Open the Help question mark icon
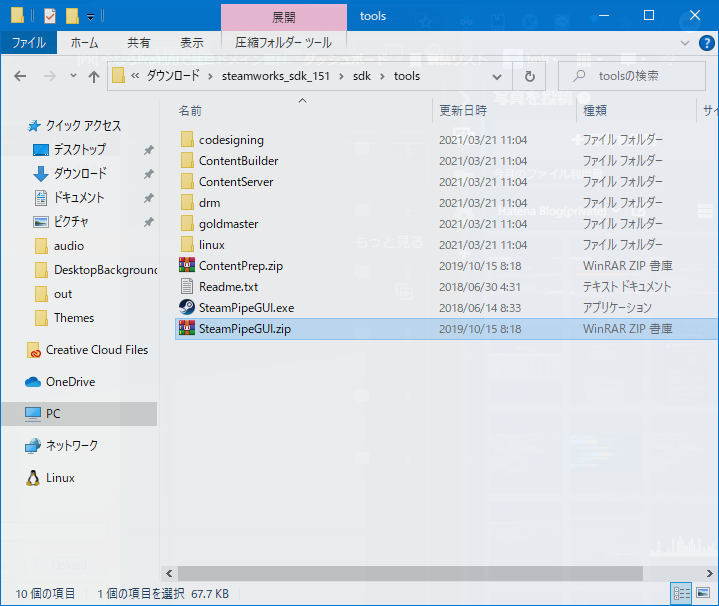Image resolution: width=719 pixels, height=606 pixels. tap(706, 43)
